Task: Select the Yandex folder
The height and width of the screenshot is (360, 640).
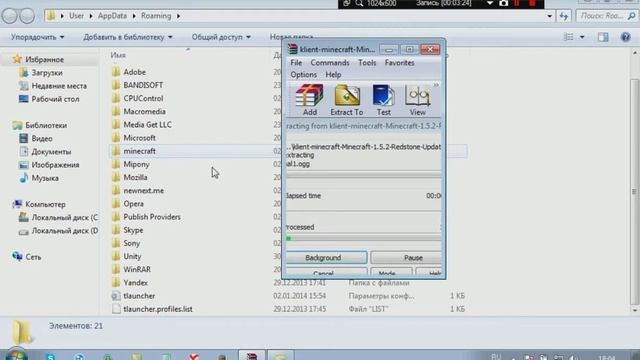Action: [136, 282]
